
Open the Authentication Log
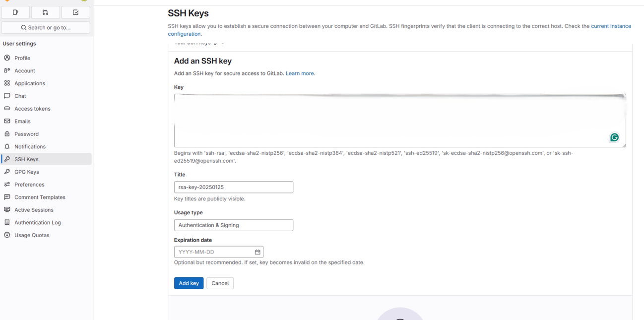click(46, 222)
